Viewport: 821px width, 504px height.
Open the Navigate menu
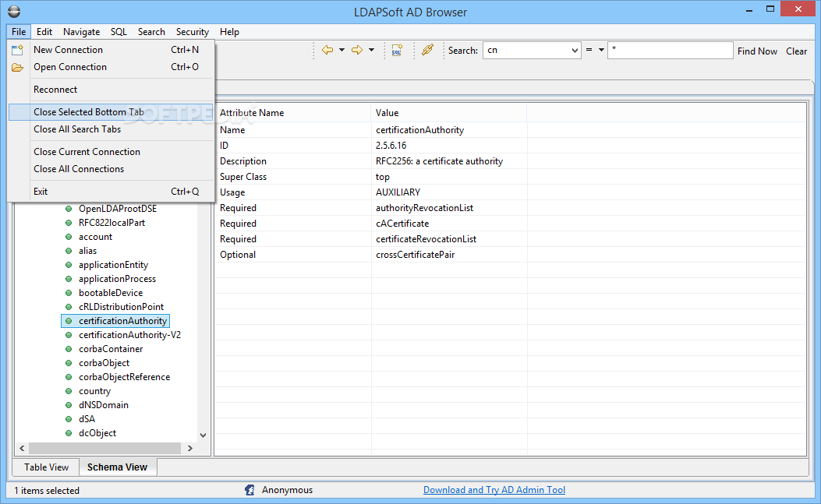[82, 31]
